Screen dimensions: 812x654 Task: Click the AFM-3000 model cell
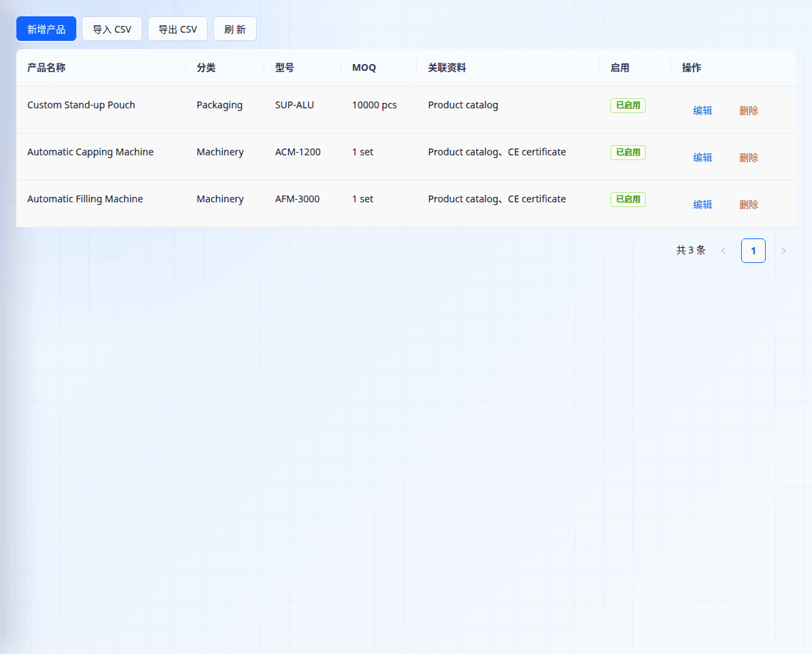(x=302, y=204)
